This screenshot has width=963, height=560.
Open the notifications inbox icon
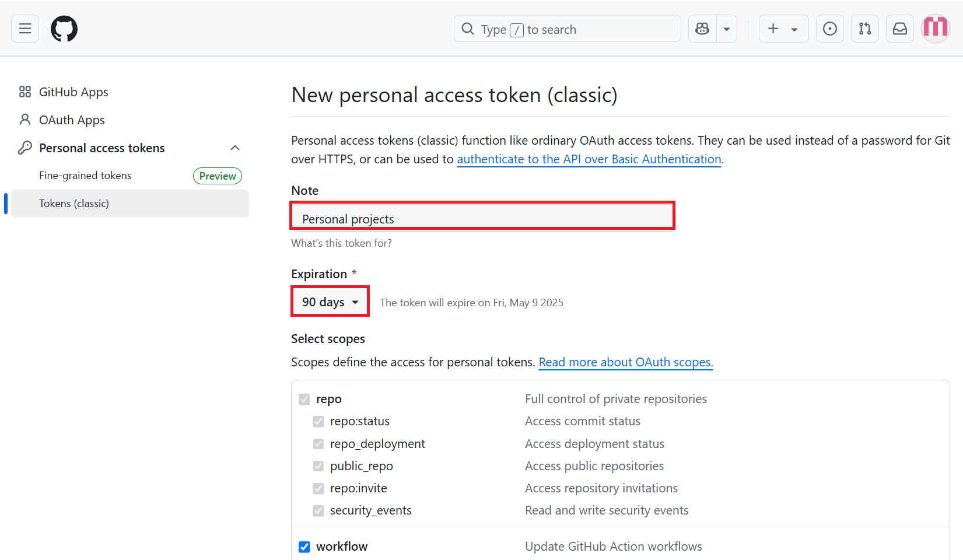(x=899, y=29)
